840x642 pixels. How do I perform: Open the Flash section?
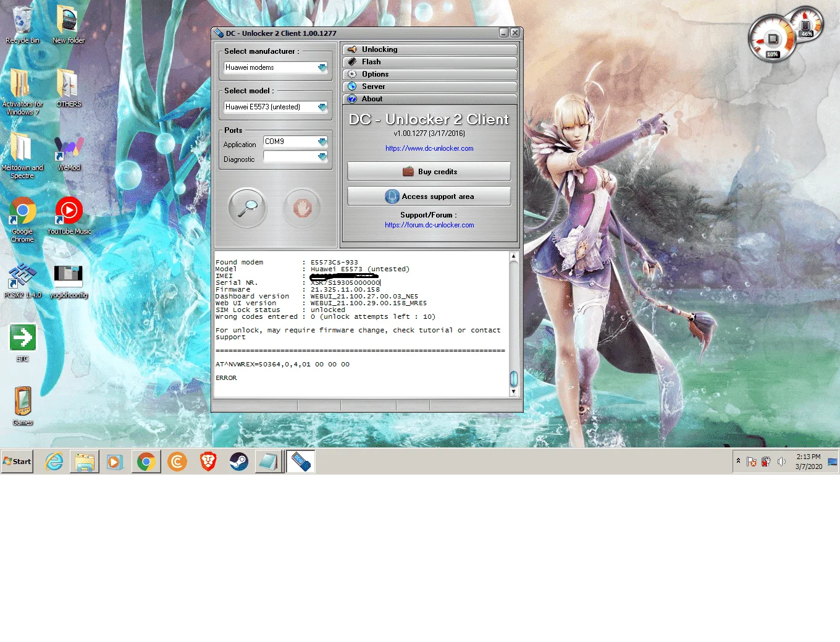click(x=430, y=62)
